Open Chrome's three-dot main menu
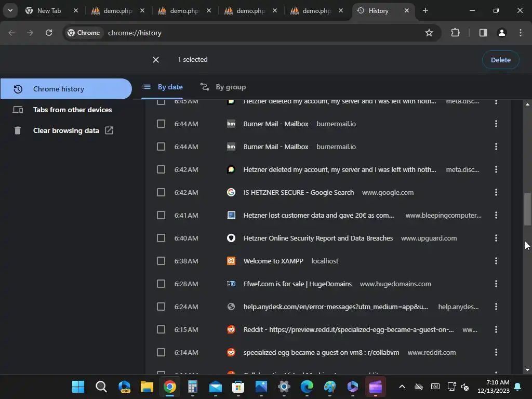Image resolution: width=532 pixels, height=399 pixels. pos(521,33)
